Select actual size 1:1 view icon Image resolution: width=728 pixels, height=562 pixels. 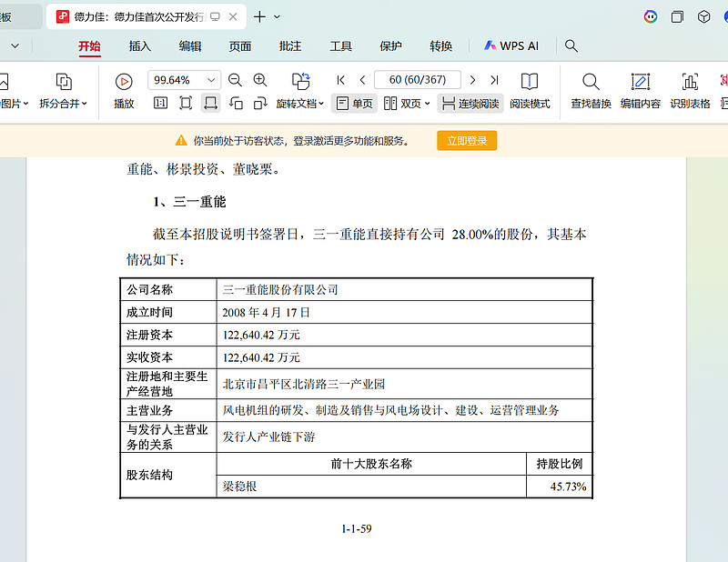[160, 104]
